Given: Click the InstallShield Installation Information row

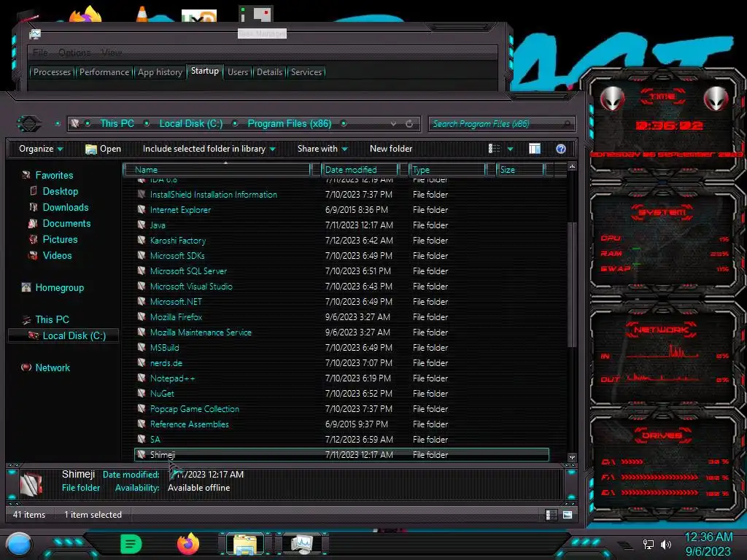Looking at the screenshot, I should 341,194.
